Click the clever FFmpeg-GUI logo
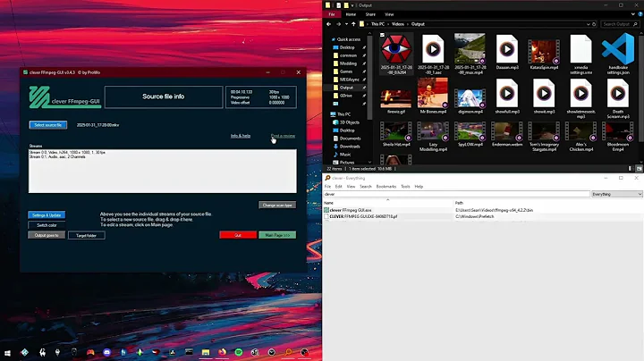 coord(65,97)
